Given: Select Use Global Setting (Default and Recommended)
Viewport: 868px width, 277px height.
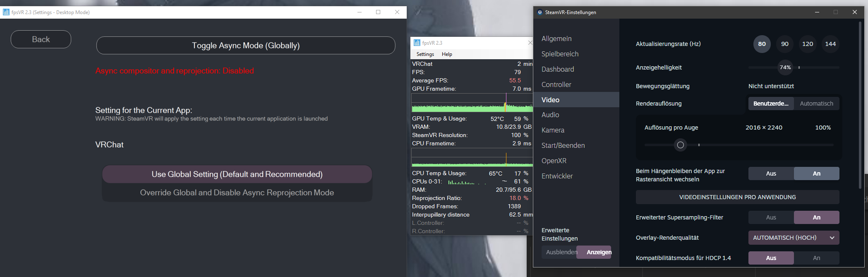Looking at the screenshot, I should point(237,174).
